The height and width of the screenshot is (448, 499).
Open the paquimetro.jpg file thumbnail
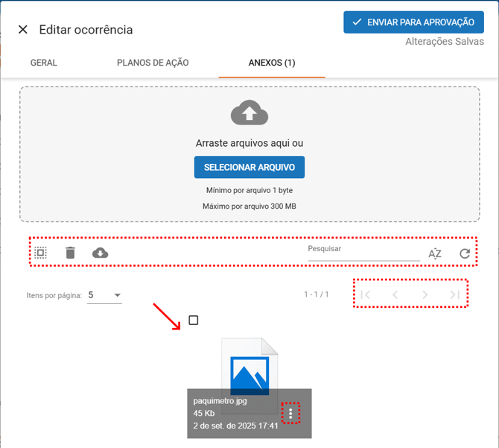[249, 369]
